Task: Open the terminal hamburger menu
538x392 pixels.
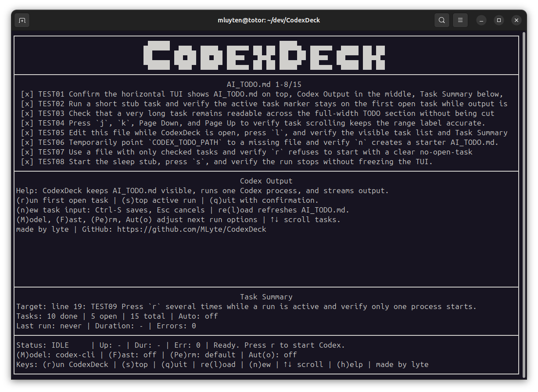Action: pos(460,20)
